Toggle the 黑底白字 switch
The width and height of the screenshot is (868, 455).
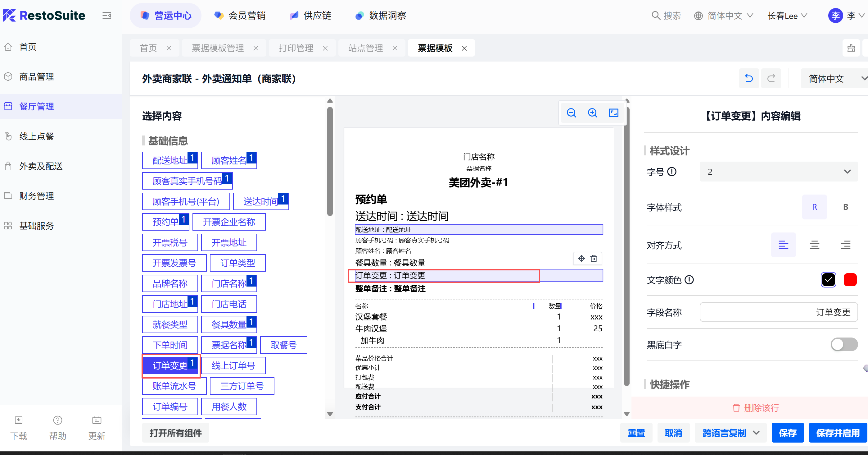click(844, 344)
